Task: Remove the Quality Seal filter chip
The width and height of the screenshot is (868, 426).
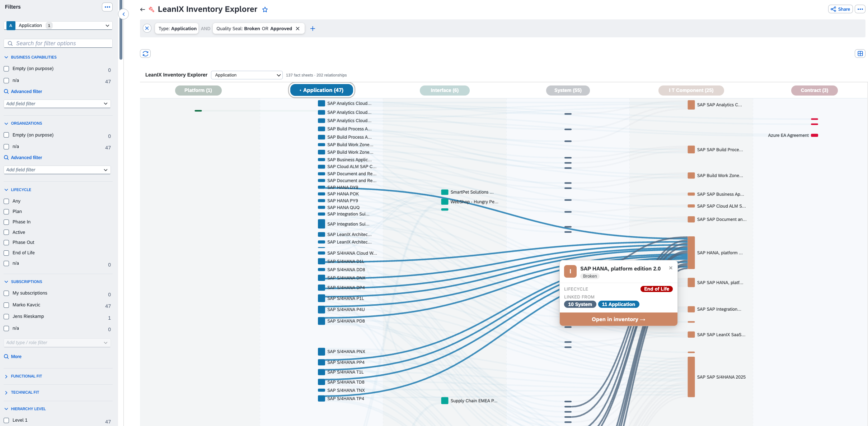Action: (297, 29)
